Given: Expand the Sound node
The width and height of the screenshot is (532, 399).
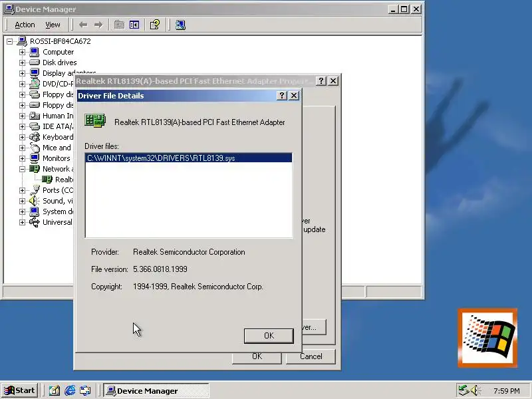Looking at the screenshot, I should tap(22, 201).
